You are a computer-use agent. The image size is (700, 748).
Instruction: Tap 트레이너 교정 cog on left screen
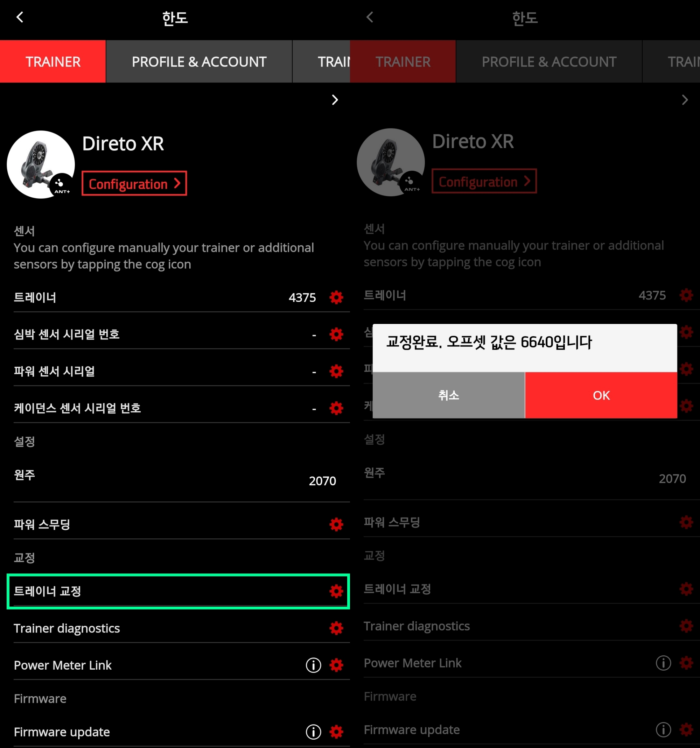point(336,591)
